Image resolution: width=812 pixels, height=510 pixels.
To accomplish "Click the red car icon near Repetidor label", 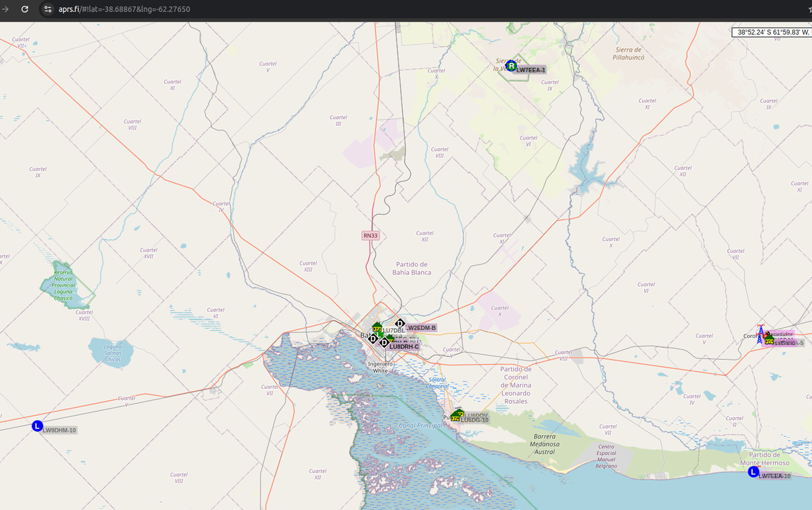I will tap(765, 336).
